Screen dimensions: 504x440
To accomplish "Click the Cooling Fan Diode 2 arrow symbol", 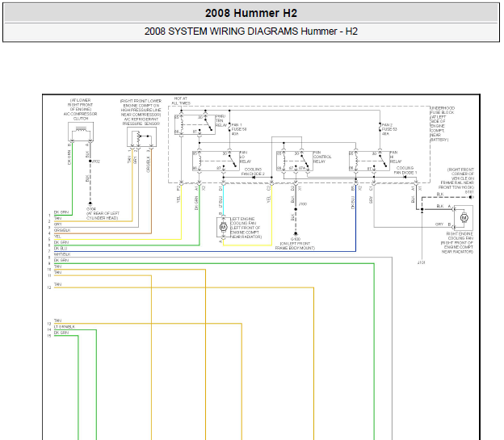I will pyautogui.click(x=254, y=178).
